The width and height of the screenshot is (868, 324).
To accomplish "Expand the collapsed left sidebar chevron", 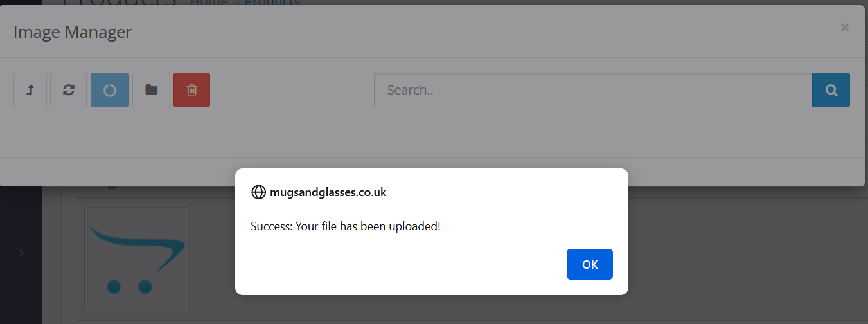I will point(21,253).
